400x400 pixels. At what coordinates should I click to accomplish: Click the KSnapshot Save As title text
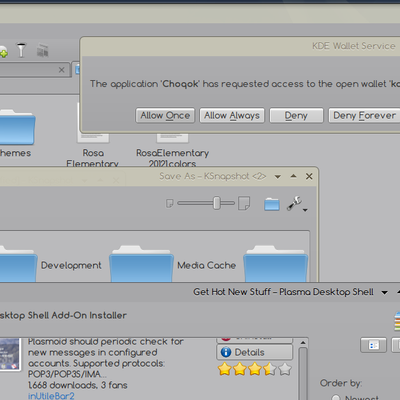pyautogui.click(x=212, y=176)
